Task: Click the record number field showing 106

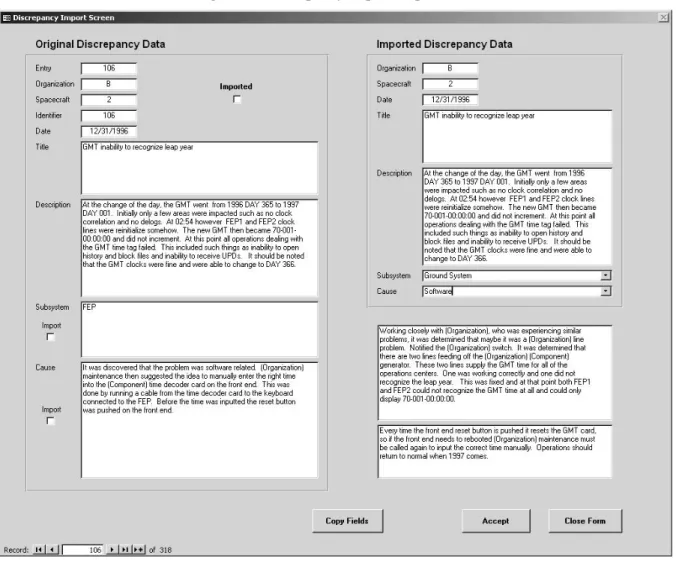Action: tap(83, 550)
